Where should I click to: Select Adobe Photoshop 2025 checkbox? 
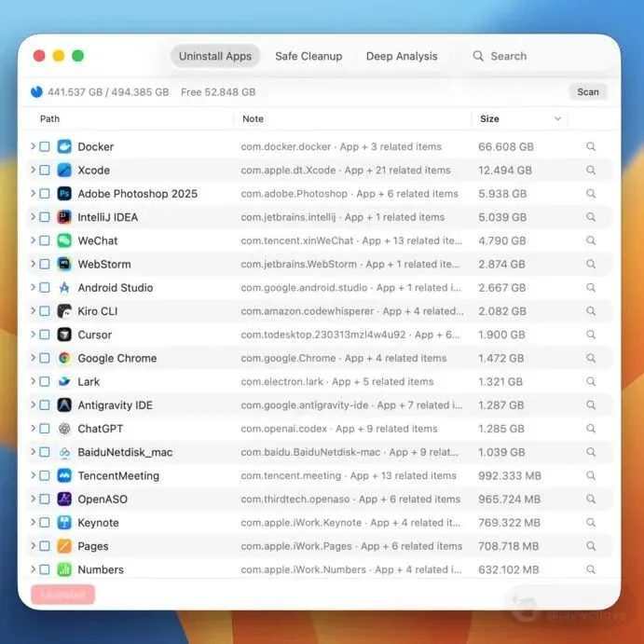tap(45, 194)
